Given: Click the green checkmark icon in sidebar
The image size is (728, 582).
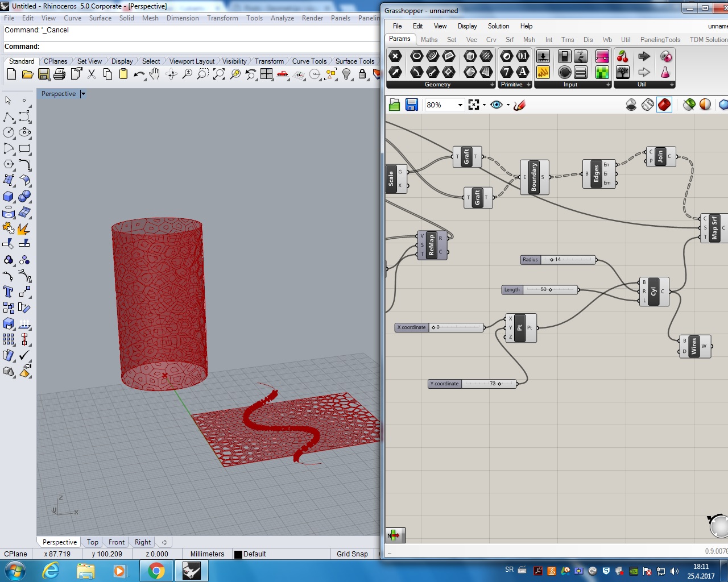Looking at the screenshot, I should (24, 356).
